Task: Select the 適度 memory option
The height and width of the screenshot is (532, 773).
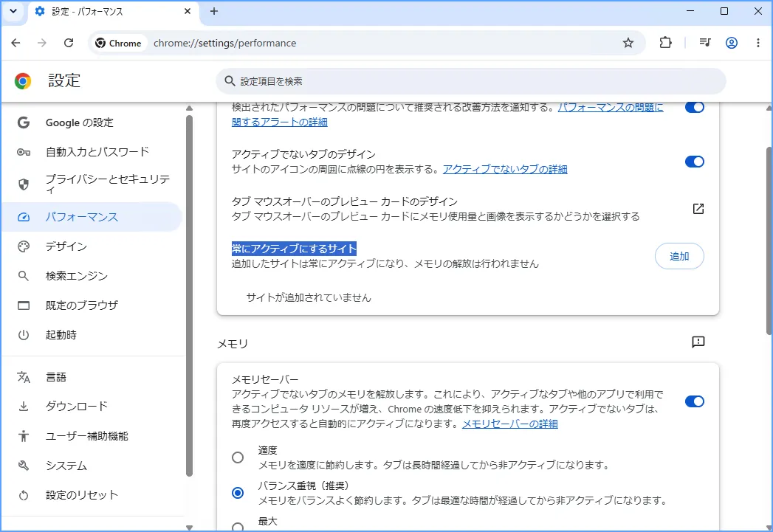Action: pos(238,457)
